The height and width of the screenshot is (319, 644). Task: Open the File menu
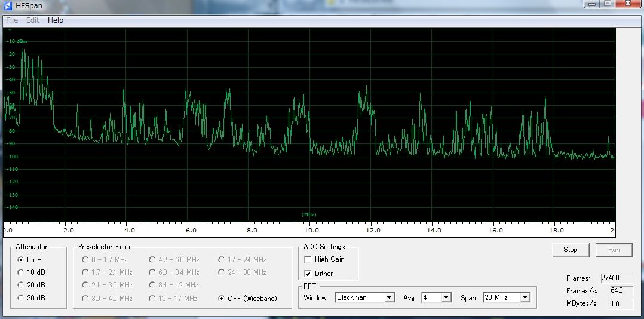[x=12, y=20]
